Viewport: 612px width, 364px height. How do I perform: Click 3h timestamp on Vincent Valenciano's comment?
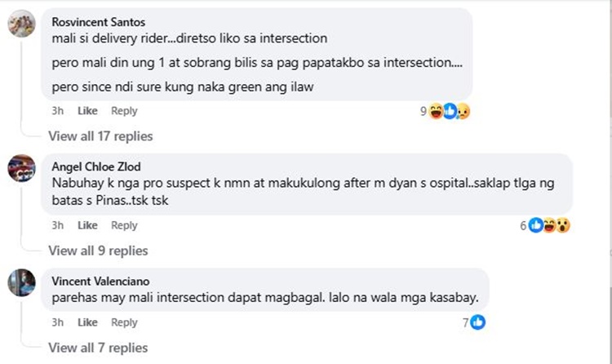click(58, 322)
